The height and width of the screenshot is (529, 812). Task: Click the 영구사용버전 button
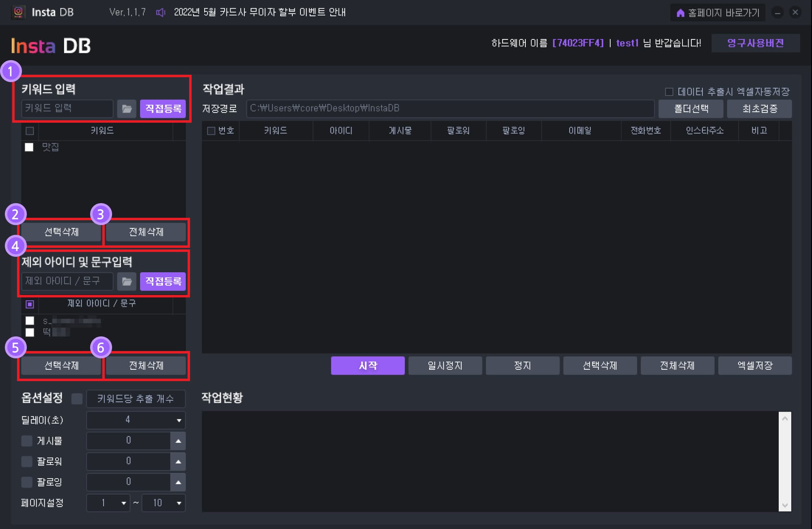756,43
